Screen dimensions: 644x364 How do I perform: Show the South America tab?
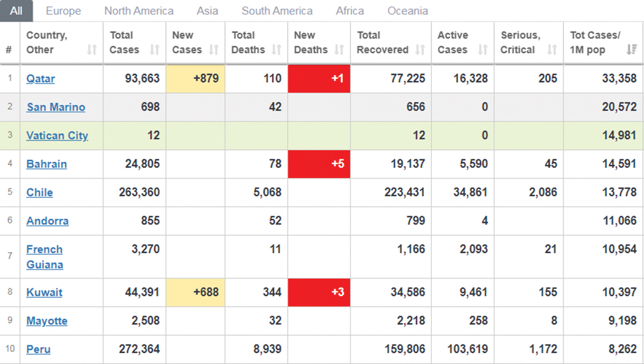coord(277,11)
